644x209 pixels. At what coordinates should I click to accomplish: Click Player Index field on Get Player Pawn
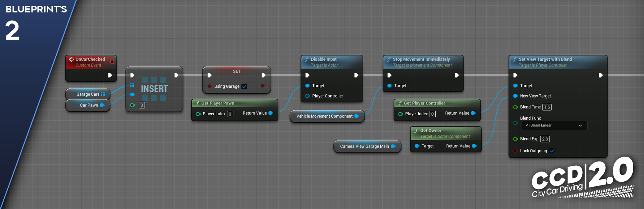230,114
